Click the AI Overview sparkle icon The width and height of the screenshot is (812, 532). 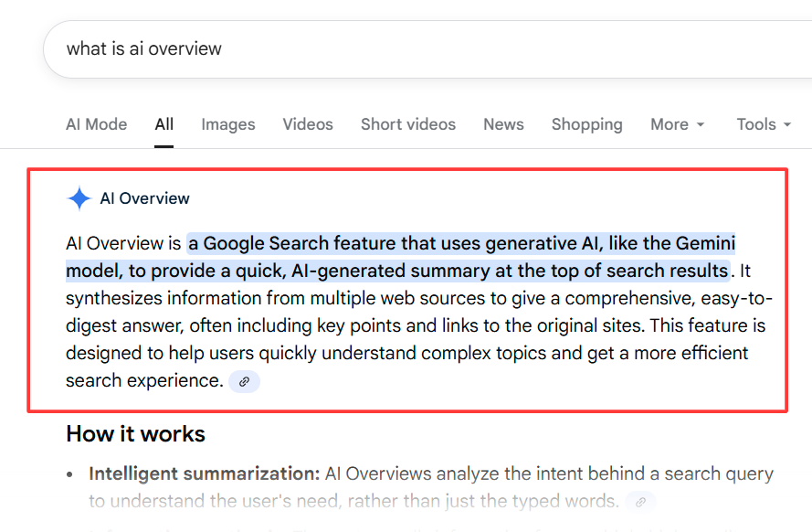coord(79,197)
